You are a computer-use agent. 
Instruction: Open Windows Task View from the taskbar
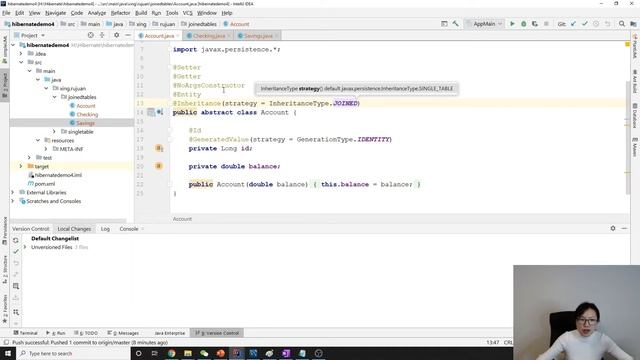[155, 353]
